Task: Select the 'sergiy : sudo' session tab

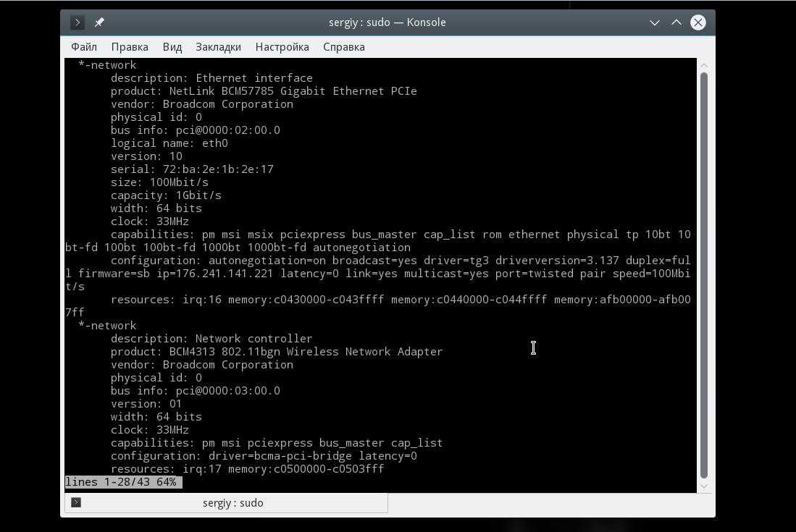Action: 232,503
